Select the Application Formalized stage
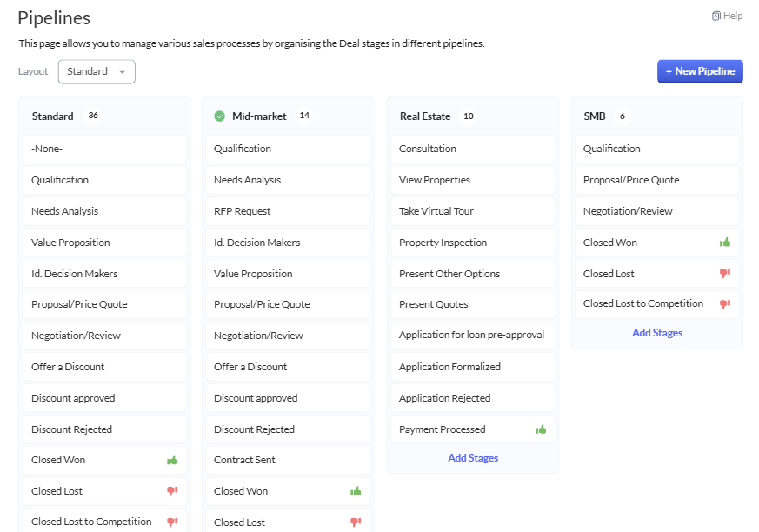The width and height of the screenshot is (759, 532). (473, 367)
